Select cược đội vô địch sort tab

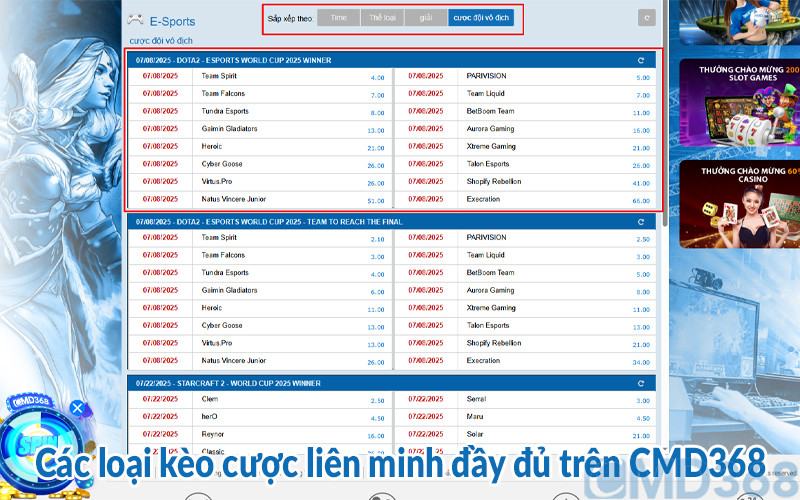coord(481,17)
